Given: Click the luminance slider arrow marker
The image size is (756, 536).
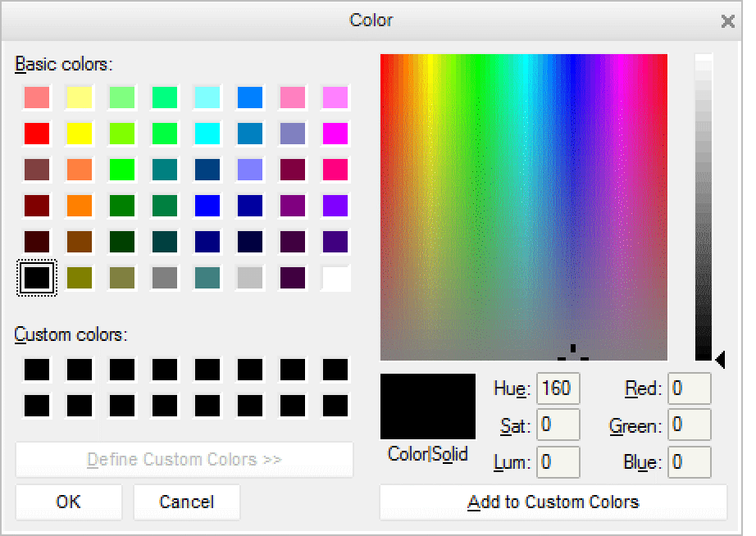Looking at the screenshot, I should tap(720, 359).
